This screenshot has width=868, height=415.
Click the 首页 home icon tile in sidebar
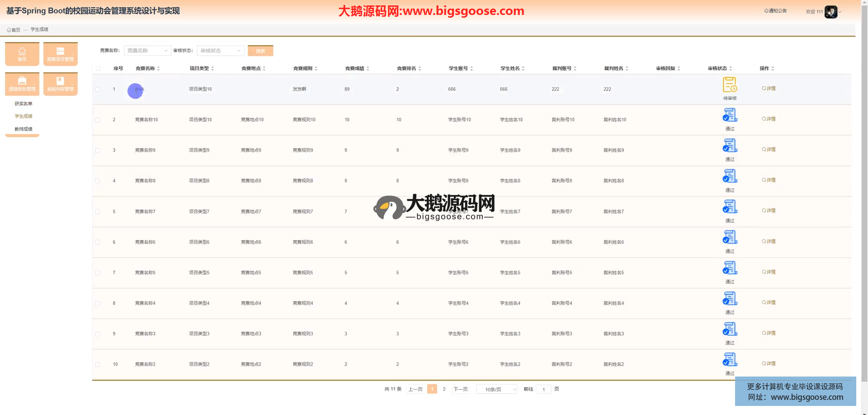tap(22, 54)
